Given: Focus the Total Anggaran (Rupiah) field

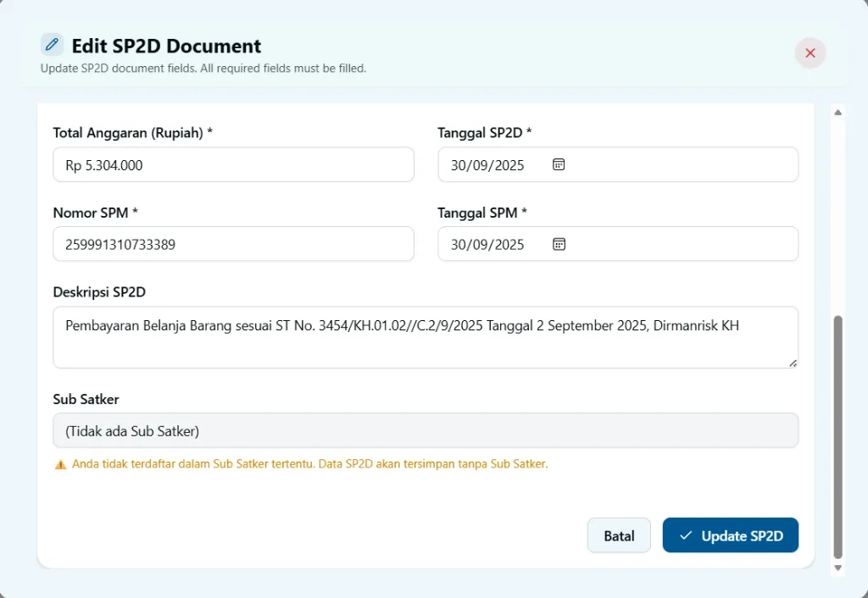Looking at the screenshot, I should click(233, 164).
